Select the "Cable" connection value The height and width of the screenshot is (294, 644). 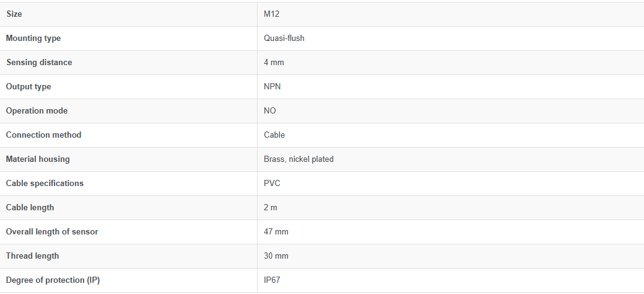274,135
